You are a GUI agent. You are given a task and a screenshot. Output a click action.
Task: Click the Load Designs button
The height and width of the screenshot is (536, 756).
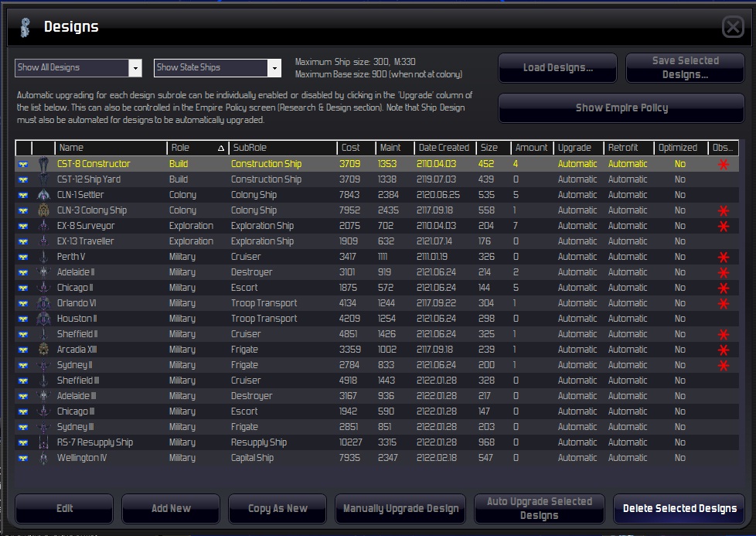558,67
